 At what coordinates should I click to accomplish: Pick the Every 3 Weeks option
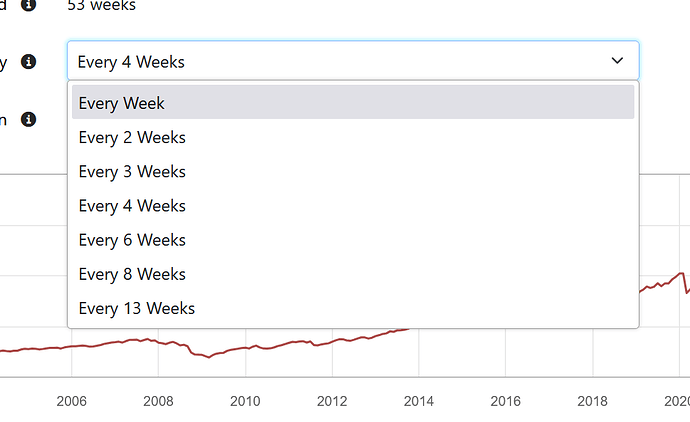click(353, 171)
